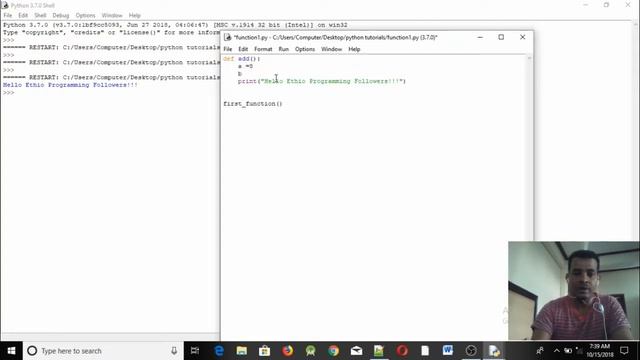Open Task View from the taskbar
Image resolution: width=640 pixels, height=360 pixels.
(x=195, y=351)
